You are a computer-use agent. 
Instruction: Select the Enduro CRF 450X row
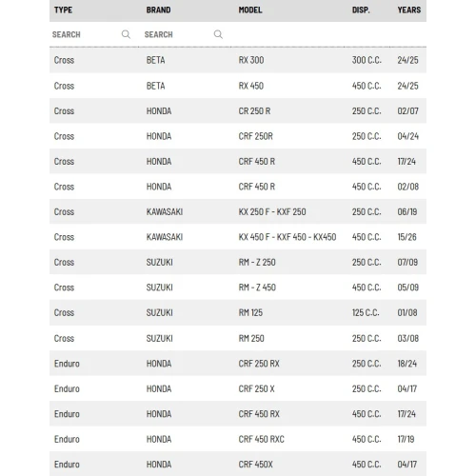(x=238, y=464)
